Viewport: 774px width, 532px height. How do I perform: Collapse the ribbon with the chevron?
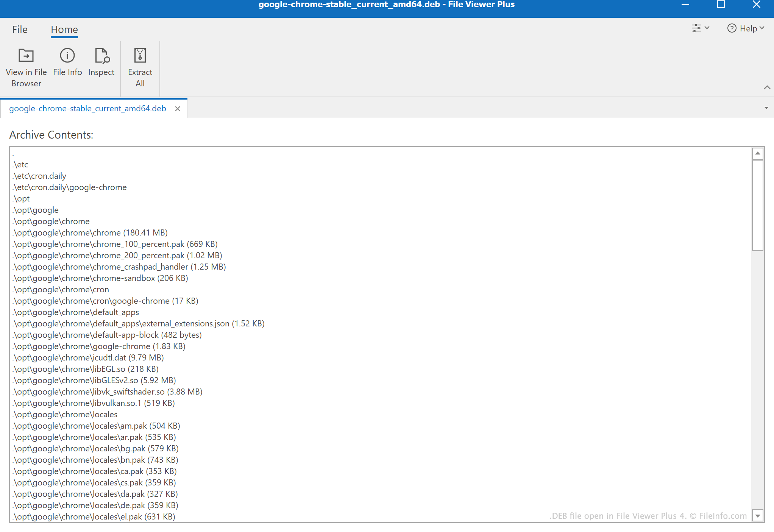point(767,87)
